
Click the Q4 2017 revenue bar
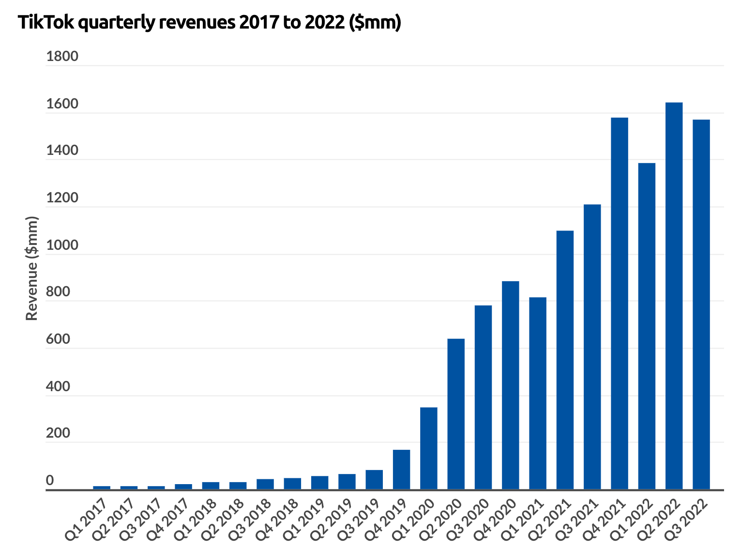[183, 487]
